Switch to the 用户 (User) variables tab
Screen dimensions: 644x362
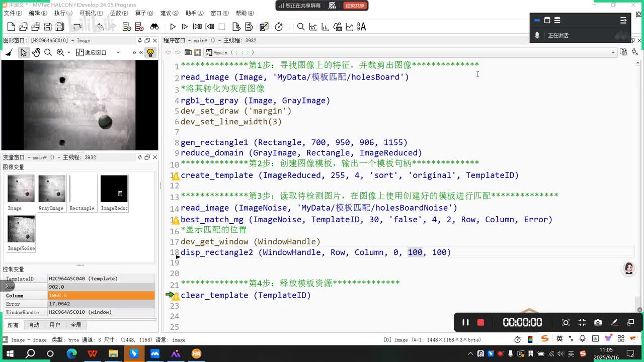pos(55,325)
